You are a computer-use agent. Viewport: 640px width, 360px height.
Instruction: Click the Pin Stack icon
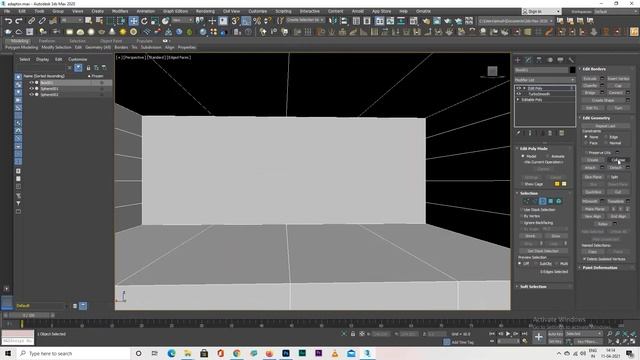(x=518, y=133)
